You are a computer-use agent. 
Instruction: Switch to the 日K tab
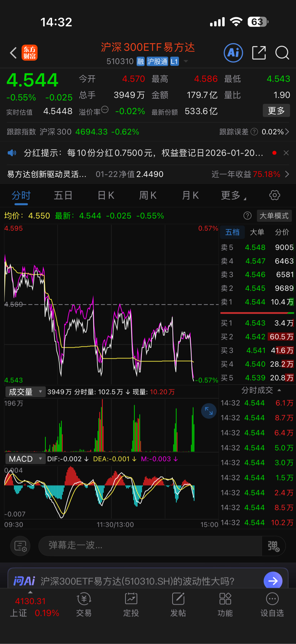click(x=106, y=195)
